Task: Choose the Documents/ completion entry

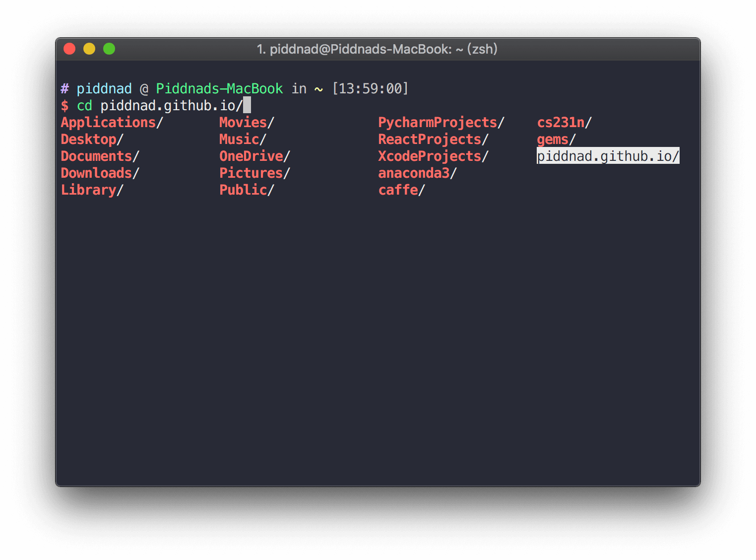Action: 100,156
